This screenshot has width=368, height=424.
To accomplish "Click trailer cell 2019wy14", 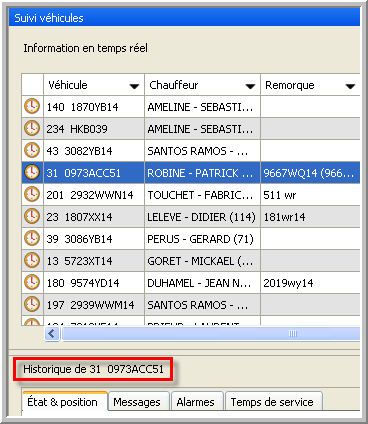I will click(x=310, y=283).
